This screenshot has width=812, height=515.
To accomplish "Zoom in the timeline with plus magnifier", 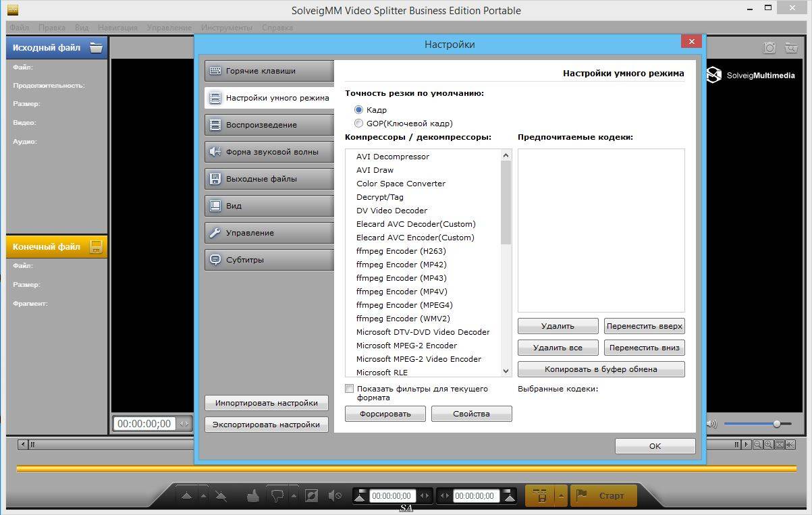I will click(769, 445).
